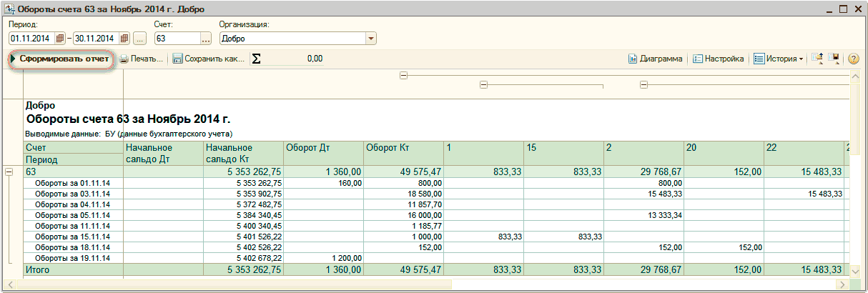Focus the start date field 01.11.2014
868x293 pixels.
click(32, 38)
